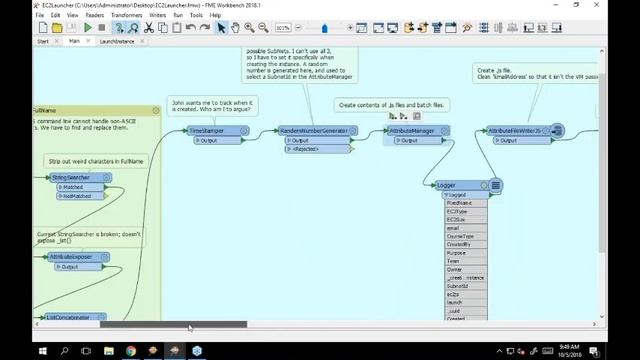Click the Add Reader toolbar icon

pyautogui.click(x=409, y=28)
